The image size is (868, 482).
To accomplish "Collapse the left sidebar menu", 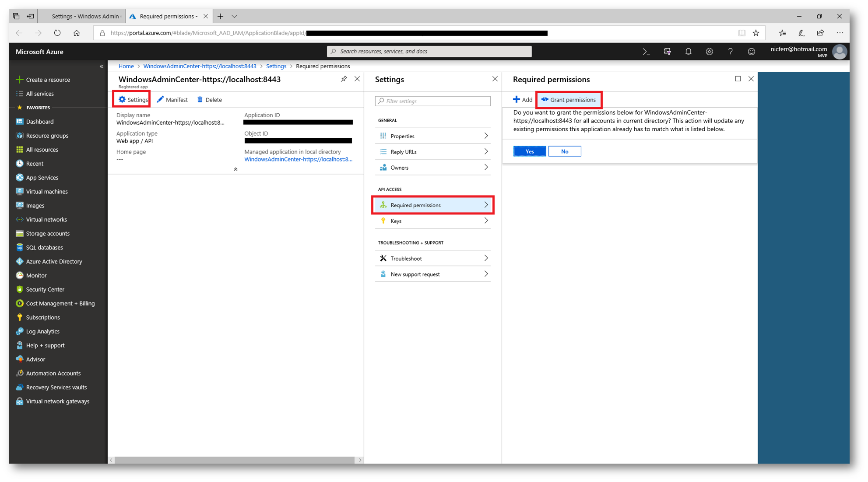I will tap(102, 66).
